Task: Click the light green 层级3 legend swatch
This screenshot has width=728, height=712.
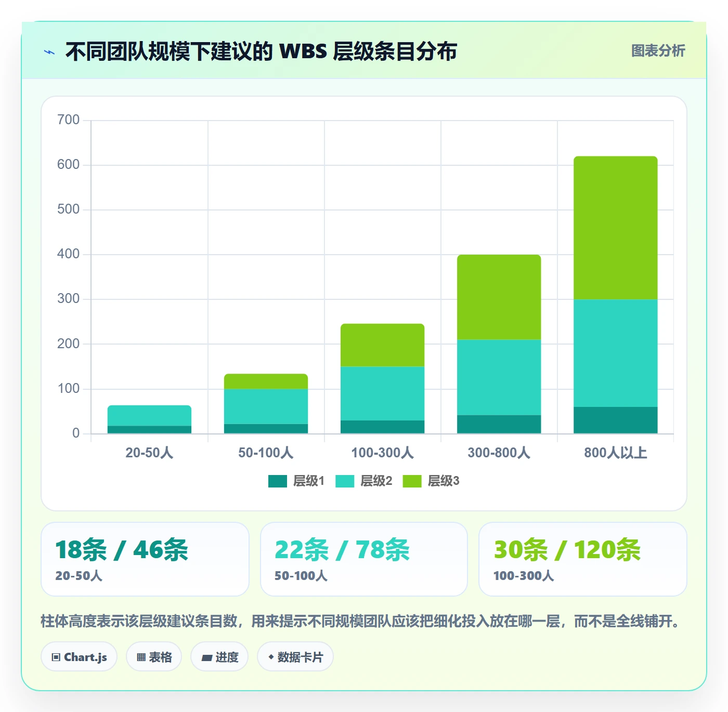Action: (412, 481)
